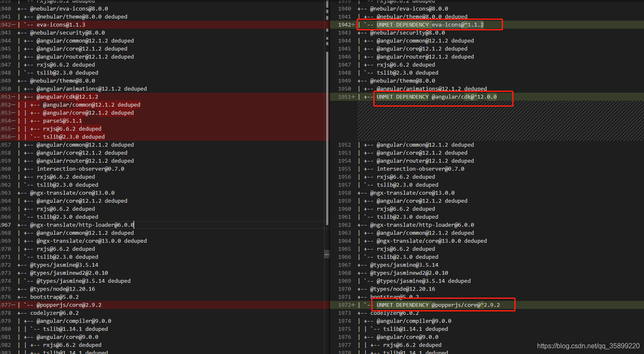Click @ngx-translate/core@13.0.0 deduped in left pane
Image resolution: width=644 pixels, height=354 pixels.
click(92, 241)
